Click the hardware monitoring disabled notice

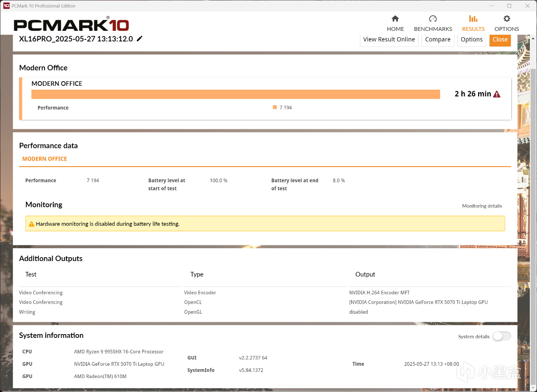point(265,224)
